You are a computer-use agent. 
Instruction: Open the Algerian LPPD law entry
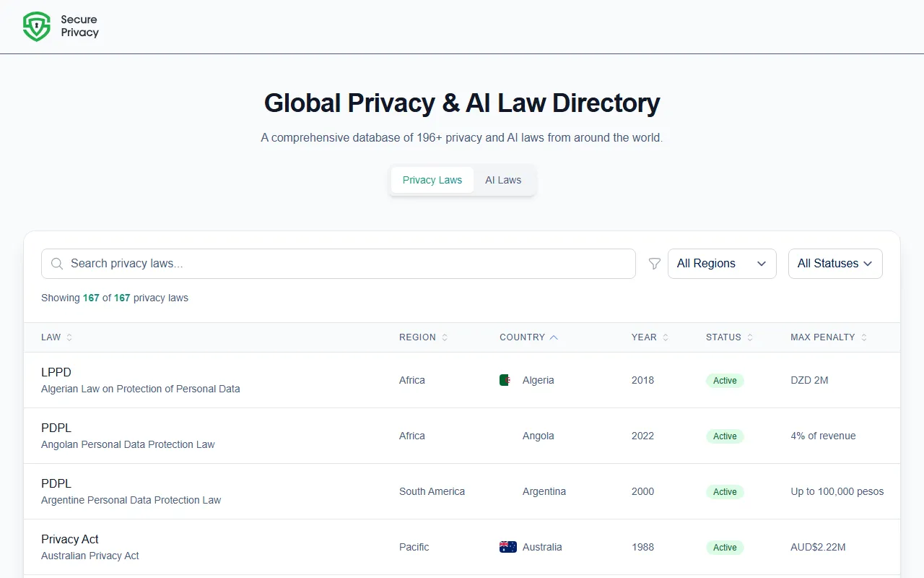(x=56, y=373)
